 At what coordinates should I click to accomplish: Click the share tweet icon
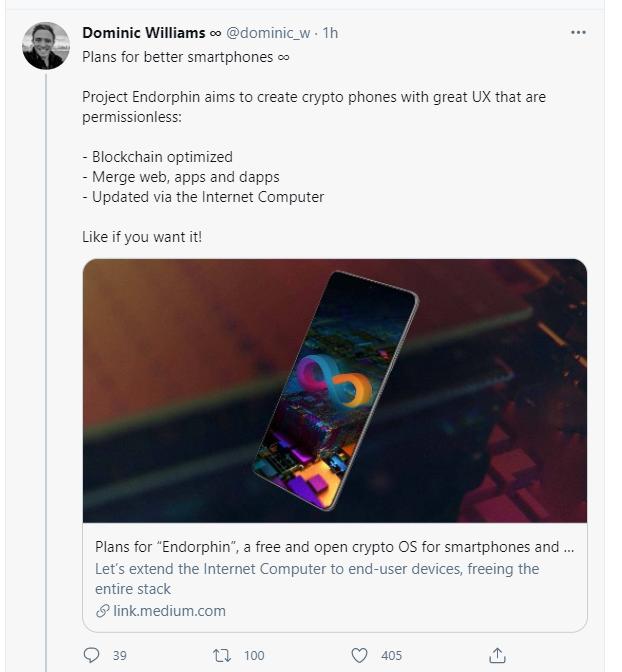click(496, 655)
